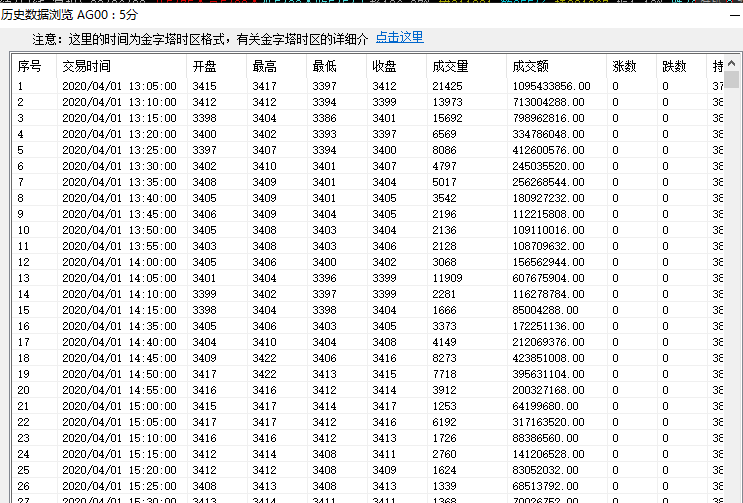743x503 pixels.
Task: Sort by 收盘 column header
Action: [x=397, y=66]
